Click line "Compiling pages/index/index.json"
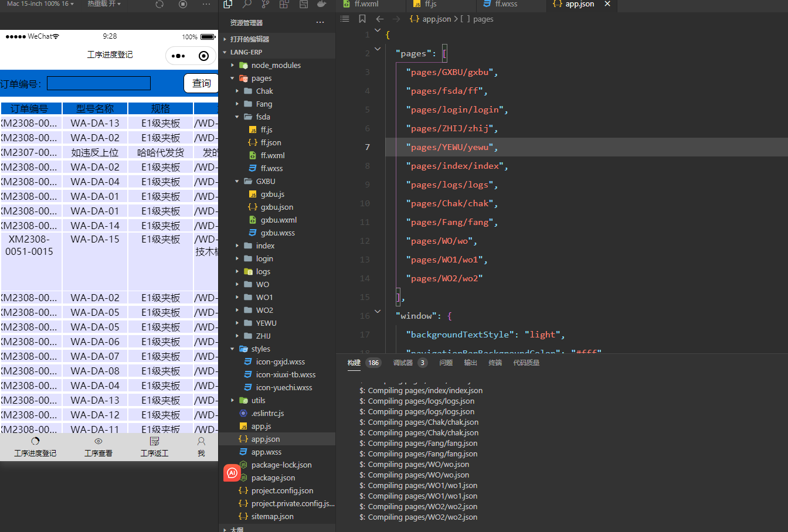The height and width of the screenshot is (532, 788). (421, 390)
